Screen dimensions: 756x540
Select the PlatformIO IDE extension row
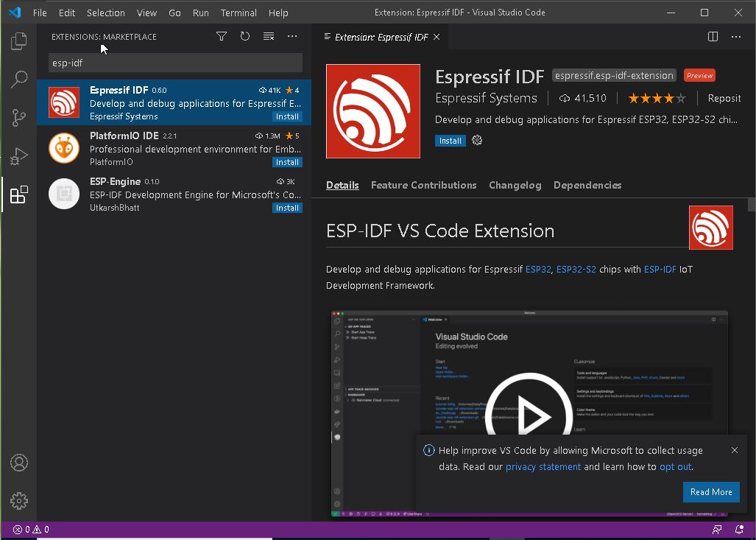[174, 148]
